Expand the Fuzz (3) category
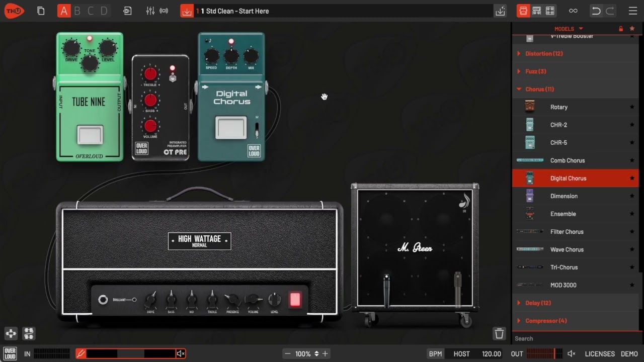The image size is (644, 362). (576, 71)
